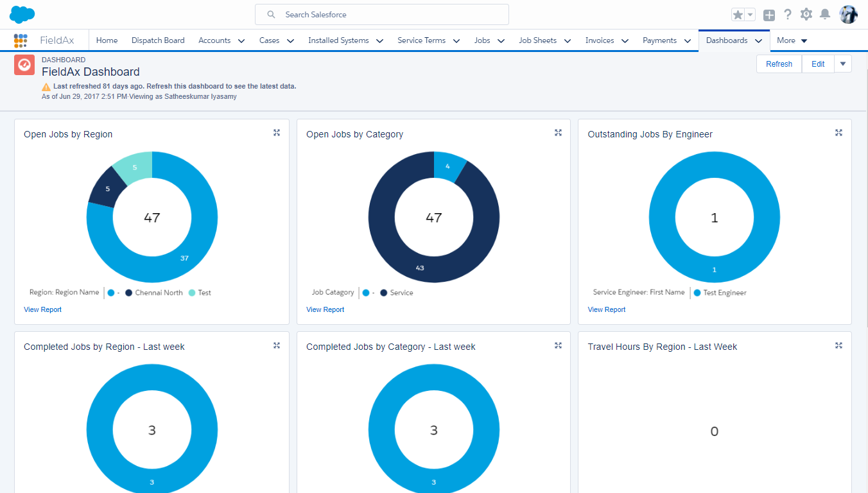This screenshot has height=493, width=868.
Task: Open the Setup gear icon
Action: pyautogui.click(x=806, y=14)
